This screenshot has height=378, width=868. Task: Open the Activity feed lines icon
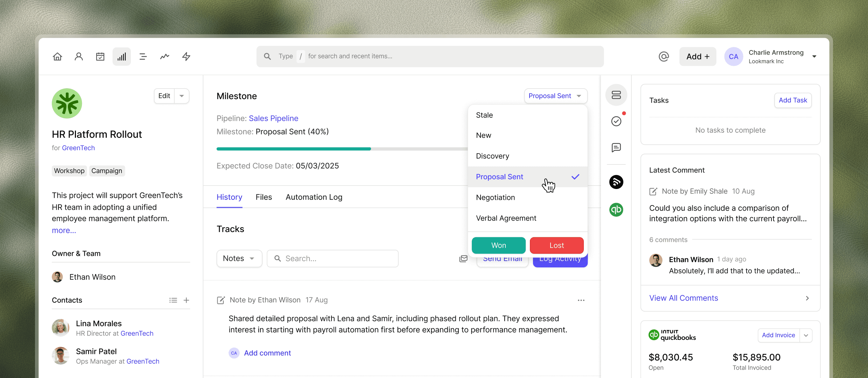[x=143, y=56]
